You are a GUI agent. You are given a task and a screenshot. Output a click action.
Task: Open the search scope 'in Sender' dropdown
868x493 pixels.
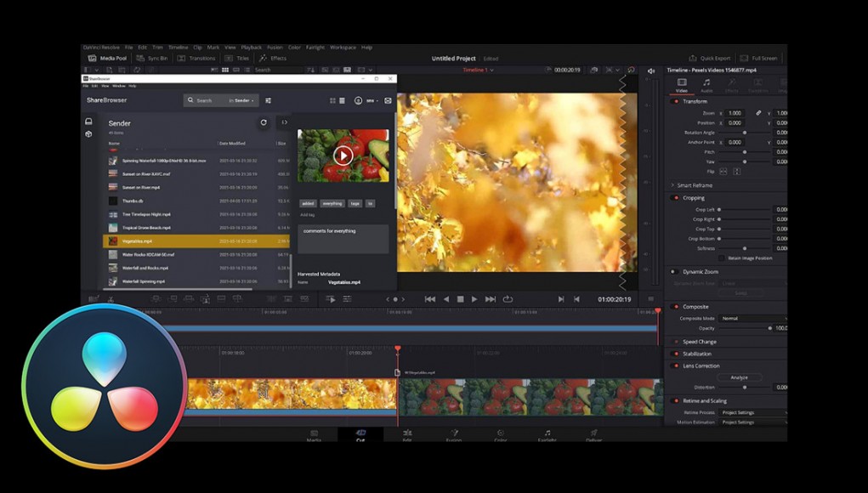pyautogui.click(x=242, y=100)
